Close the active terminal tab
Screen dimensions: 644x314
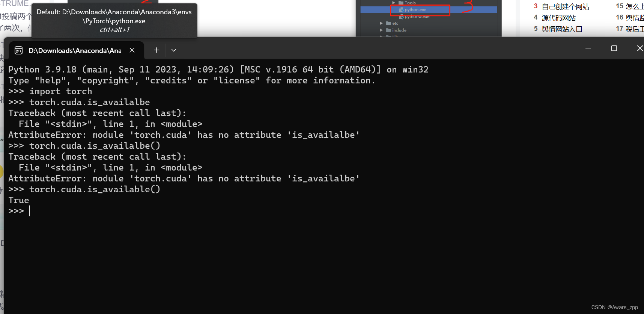[132, 50]
